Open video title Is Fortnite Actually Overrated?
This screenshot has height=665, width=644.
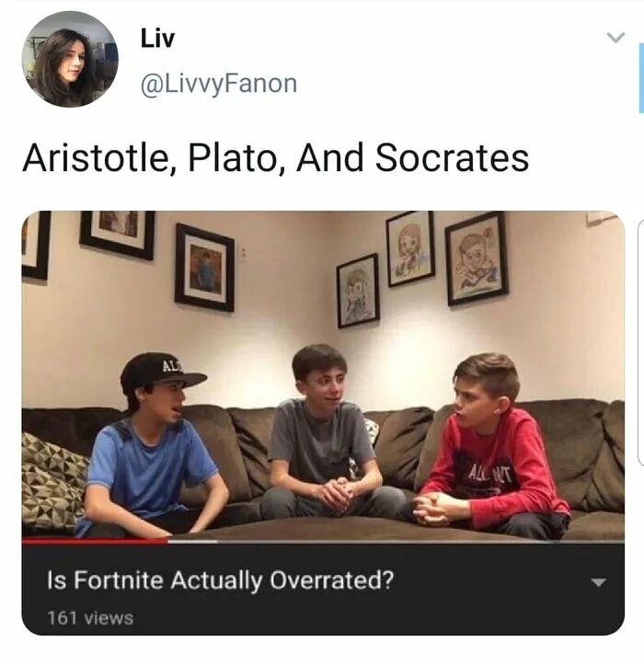point(221,580)
